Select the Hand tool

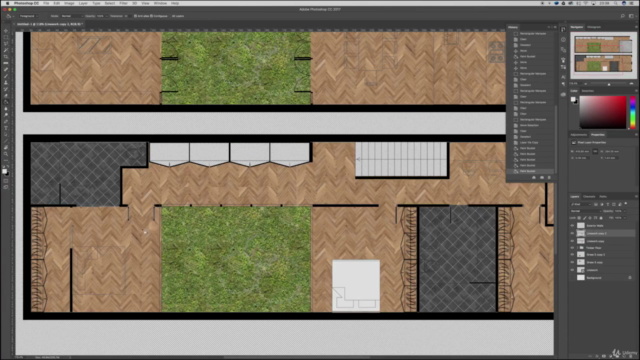click(x=6, y=148)
